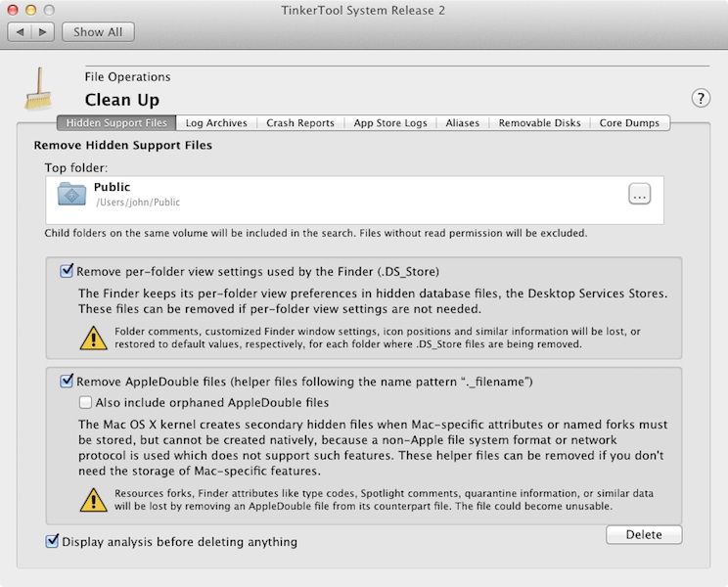Switch to the Log Archives tab
The height and width of the screenshot is (587, 728).
217,123
